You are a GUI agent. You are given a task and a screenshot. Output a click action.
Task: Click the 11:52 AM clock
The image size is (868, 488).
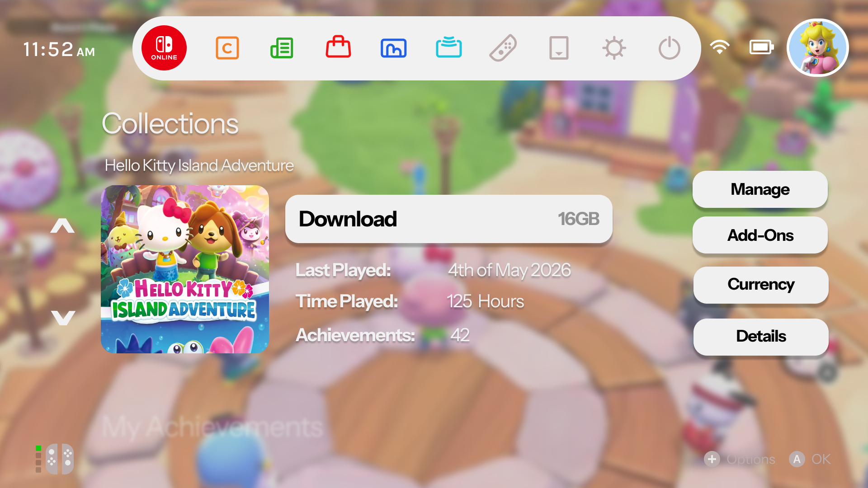pos(59,49)
